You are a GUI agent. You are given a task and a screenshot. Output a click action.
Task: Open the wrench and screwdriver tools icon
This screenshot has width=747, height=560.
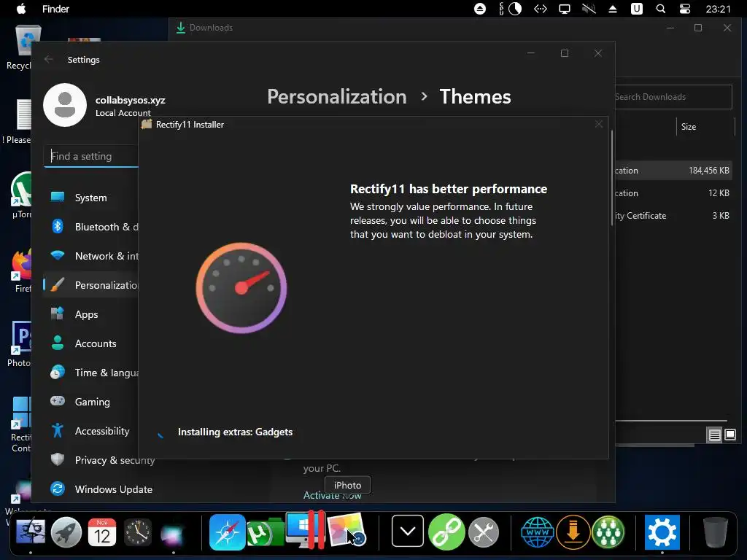coord(484,532)
